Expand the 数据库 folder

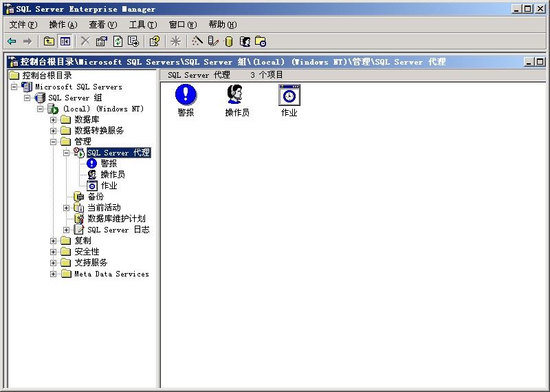pyautogui.click(x=53, y=120)
